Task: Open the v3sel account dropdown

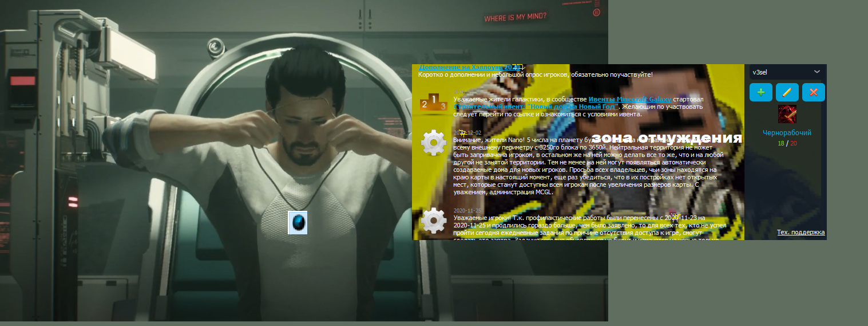Action: pyautogui.click(x=787, y=72)
